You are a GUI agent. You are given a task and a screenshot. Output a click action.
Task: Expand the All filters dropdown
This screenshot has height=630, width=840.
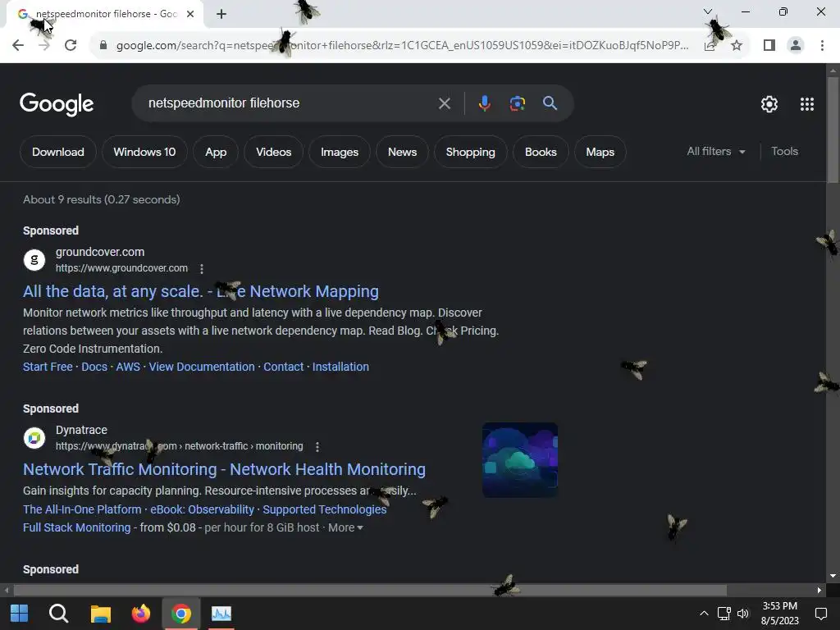click(716, 152)
